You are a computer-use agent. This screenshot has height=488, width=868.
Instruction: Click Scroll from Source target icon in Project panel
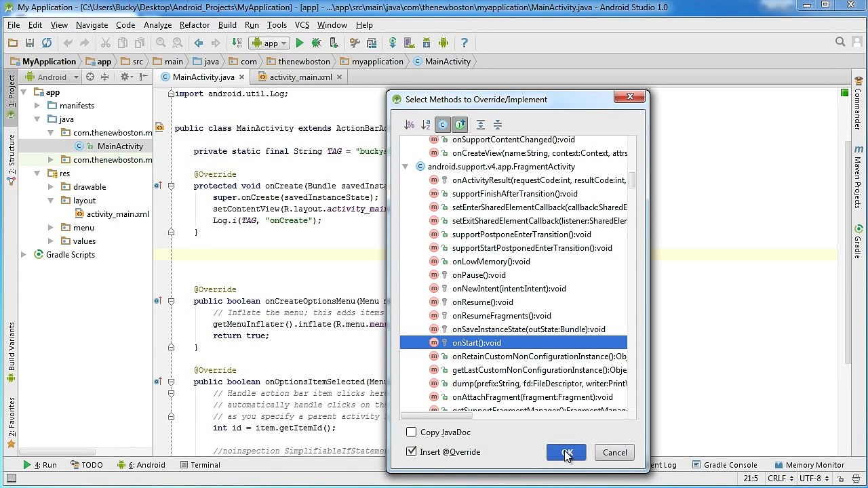[x=90, y=77]
